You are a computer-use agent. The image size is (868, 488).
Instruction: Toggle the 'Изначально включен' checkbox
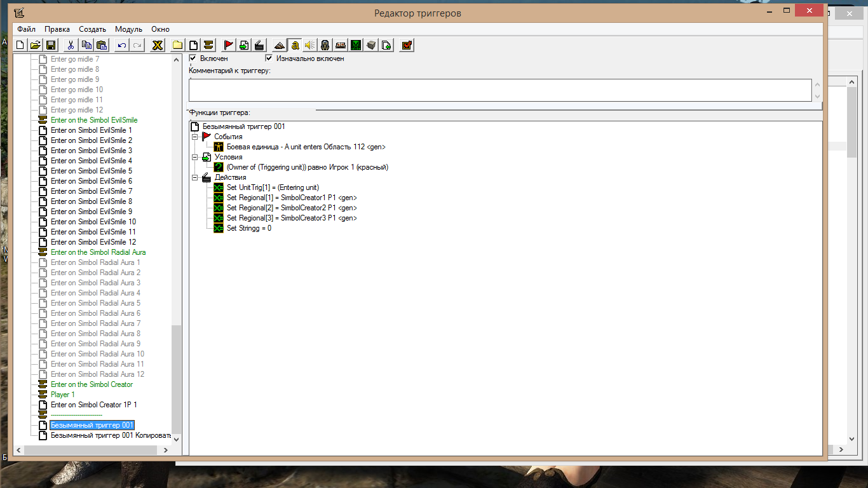[269, 58]
